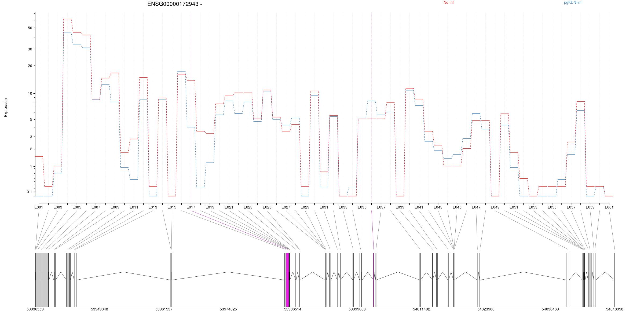Click genomic coordinate 53986514 label
The image size is (644, 322).
(292, 309)
